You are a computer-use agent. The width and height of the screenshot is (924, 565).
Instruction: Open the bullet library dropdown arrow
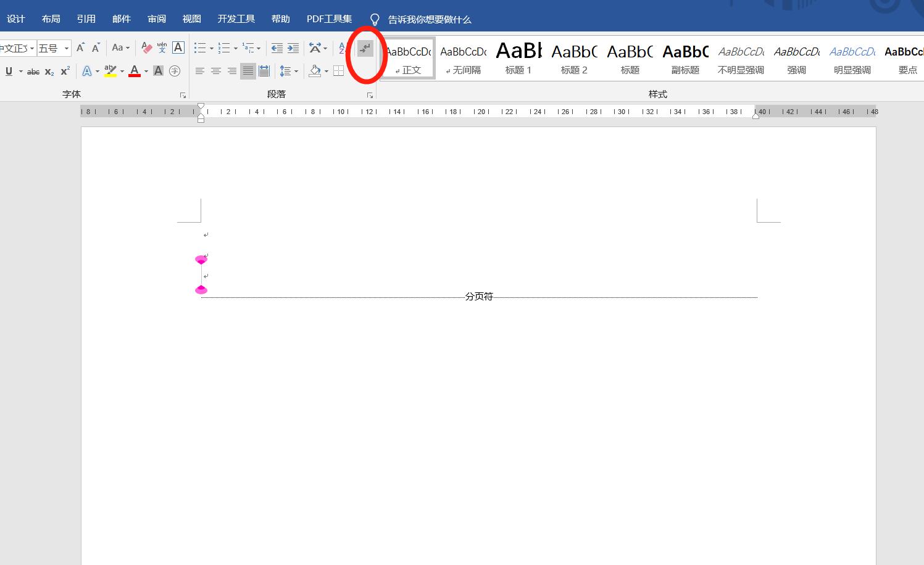[211, 48]
